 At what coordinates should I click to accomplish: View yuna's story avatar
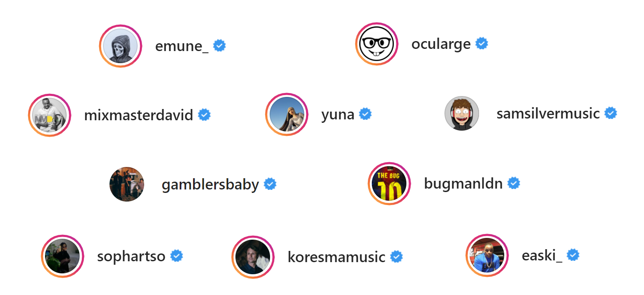[287, 115]
